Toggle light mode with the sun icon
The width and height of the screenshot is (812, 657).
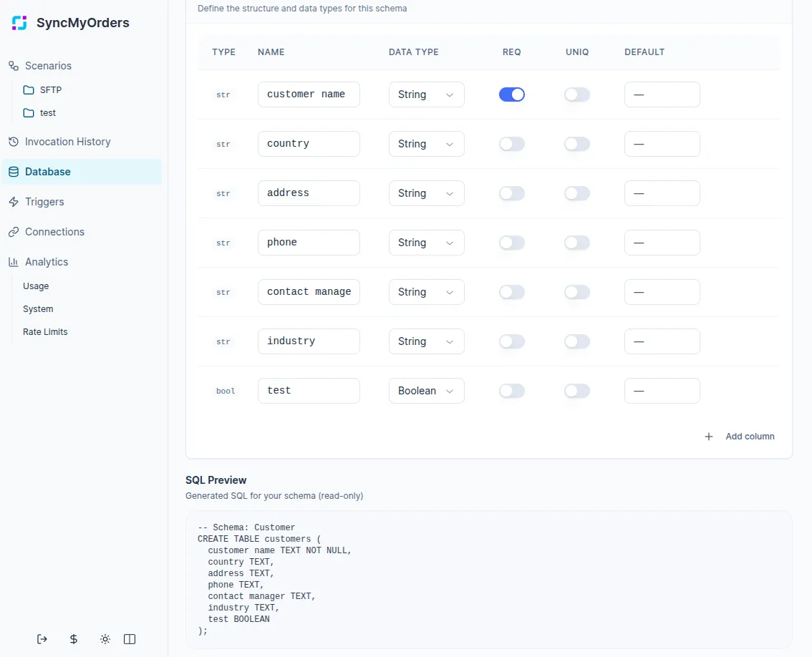(105, 639)
